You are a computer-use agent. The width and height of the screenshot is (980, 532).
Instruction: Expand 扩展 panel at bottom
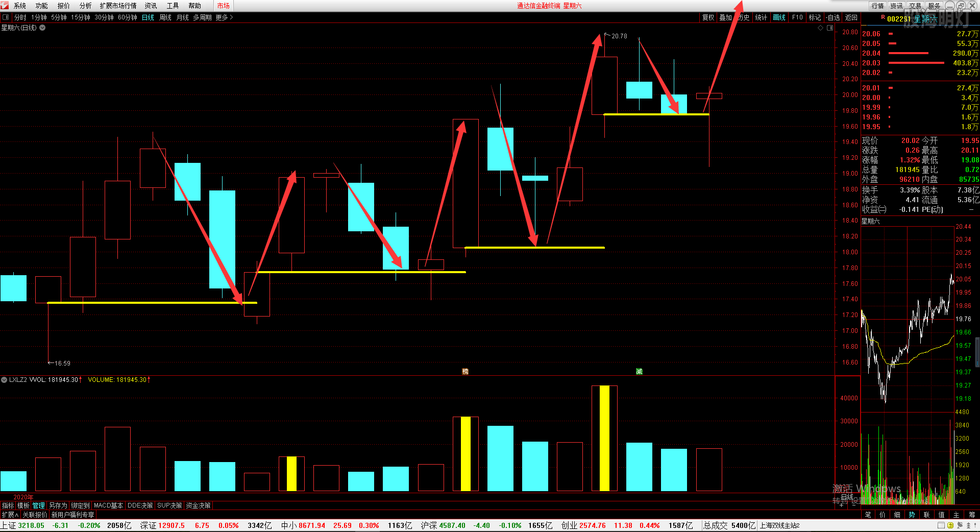coord(10,515)
